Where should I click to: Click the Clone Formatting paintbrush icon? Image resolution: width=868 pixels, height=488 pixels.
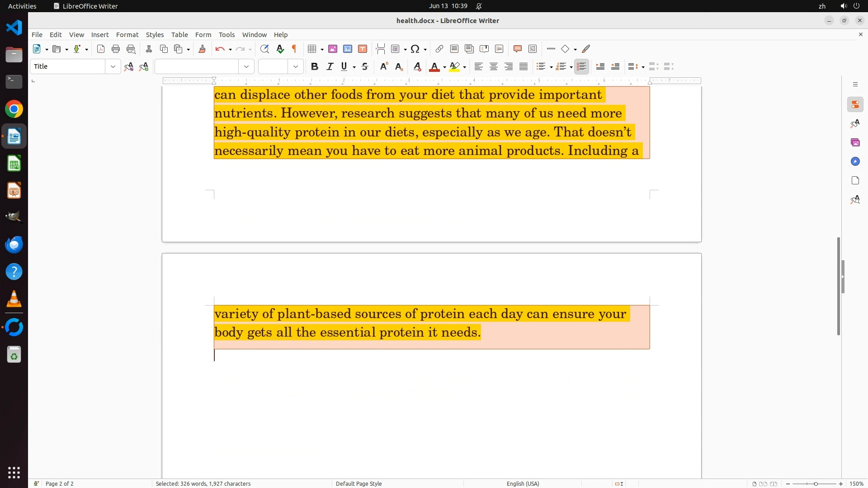pyautogui.click(x=202, y=49)
